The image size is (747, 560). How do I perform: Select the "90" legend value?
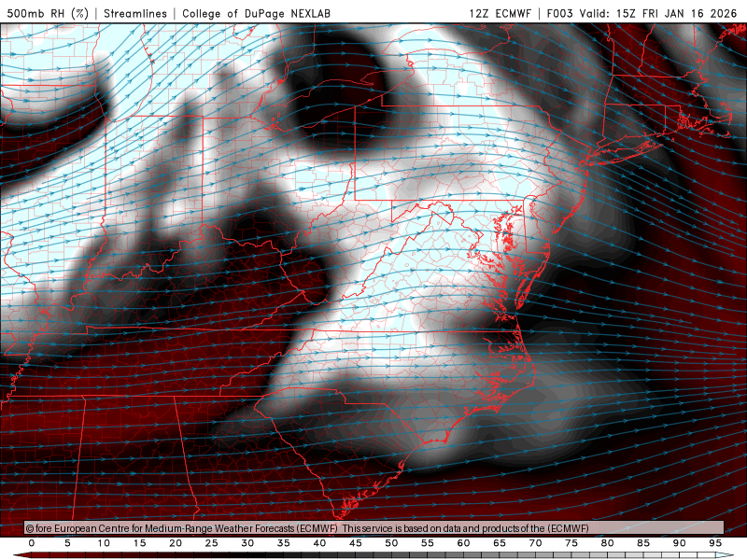click(679, 543)
